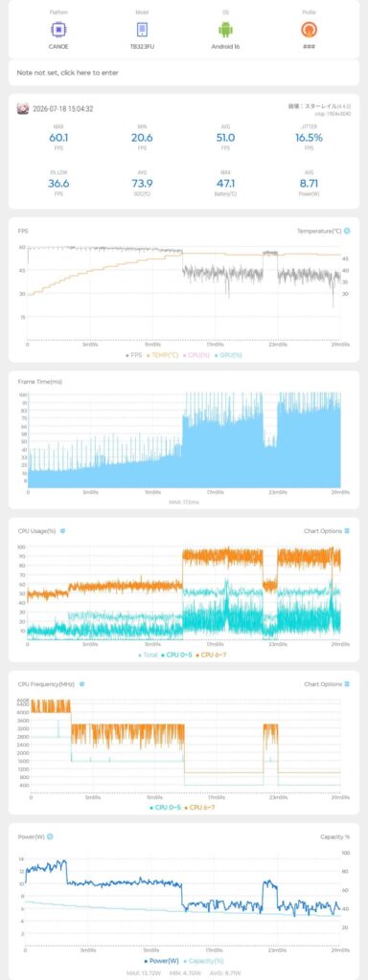Click the AVG FPS value 51.0
Screen dimensions: 368x980
(x=225, y=138)
